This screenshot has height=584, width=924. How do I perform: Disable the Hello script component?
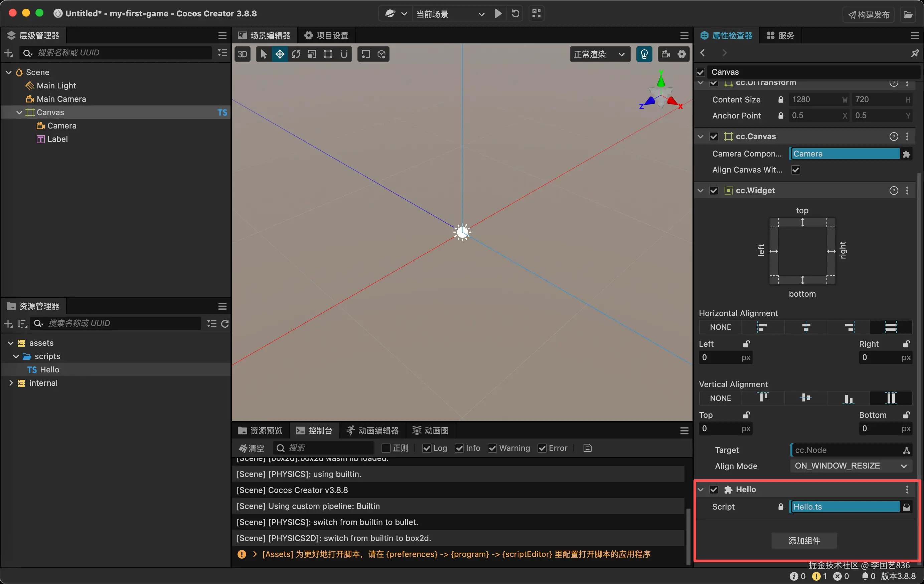pyautogui.click(x=714, y=489)
